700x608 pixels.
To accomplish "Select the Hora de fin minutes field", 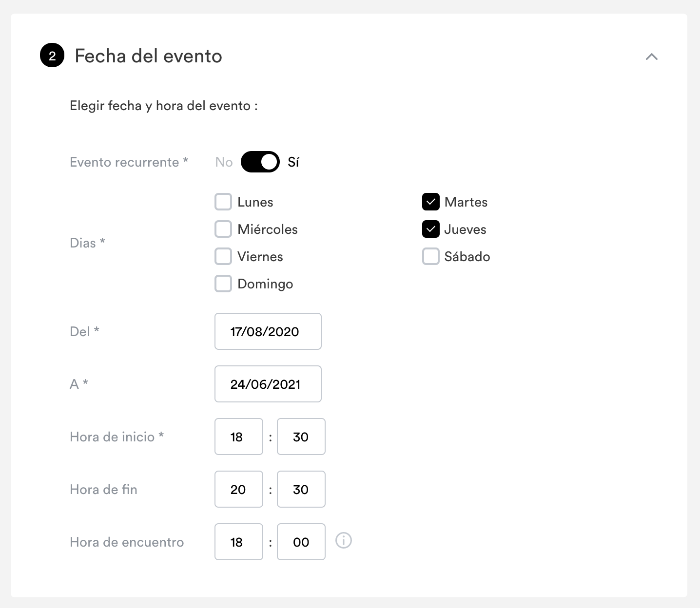I will point(301,489).
